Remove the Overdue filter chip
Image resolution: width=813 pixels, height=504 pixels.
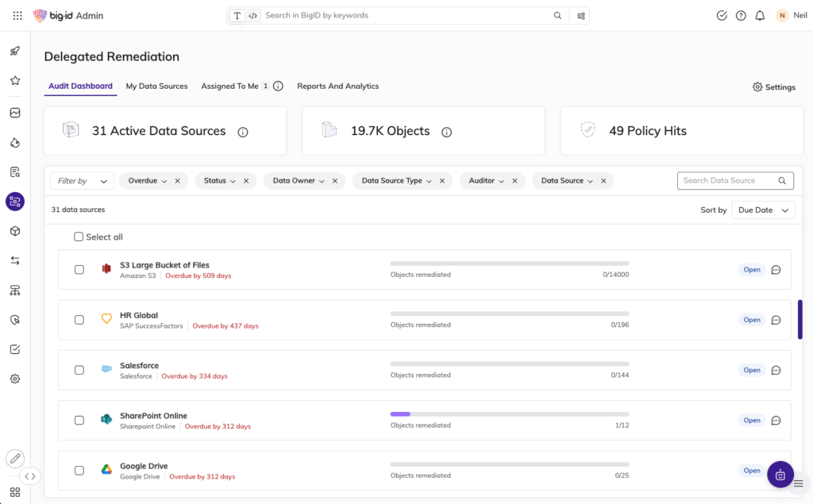177,181
